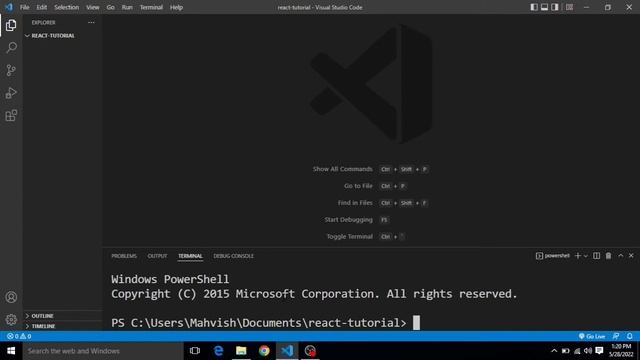This screenshot has height=360, width=640.
Task: Collapse the REACT-TUTORIAL folder section
Action: coord(62,36)
